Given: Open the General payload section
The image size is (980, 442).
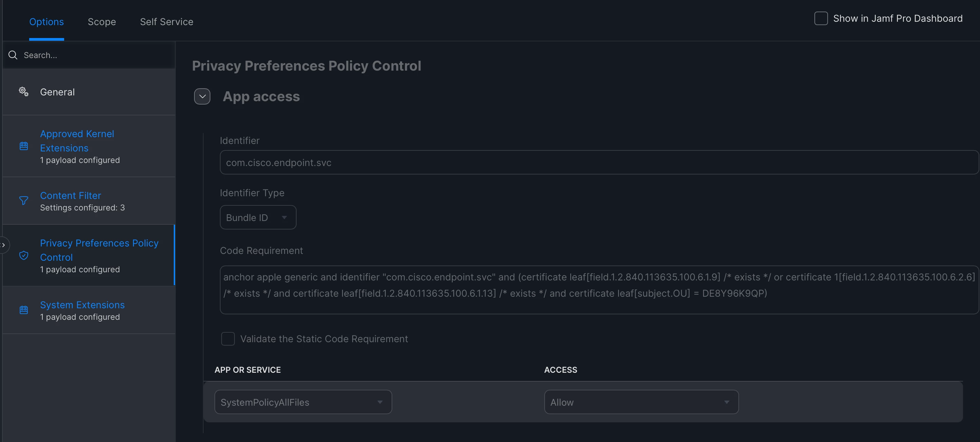Looking at the screenshot, I should pos(89,92).
